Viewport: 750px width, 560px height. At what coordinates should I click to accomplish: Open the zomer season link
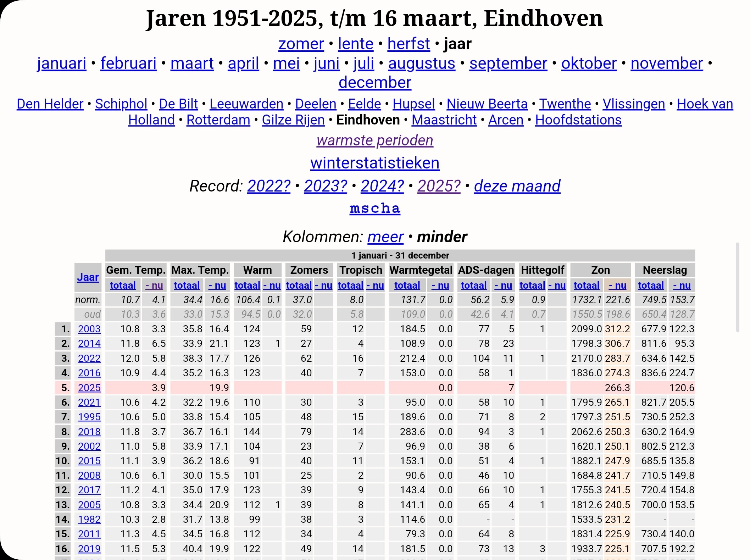click(x=301, y=44)
